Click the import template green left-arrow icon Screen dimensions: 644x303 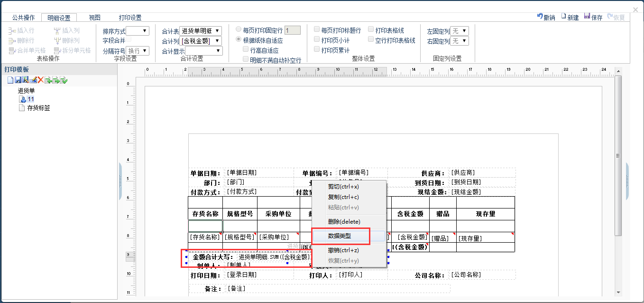[48, 80]
